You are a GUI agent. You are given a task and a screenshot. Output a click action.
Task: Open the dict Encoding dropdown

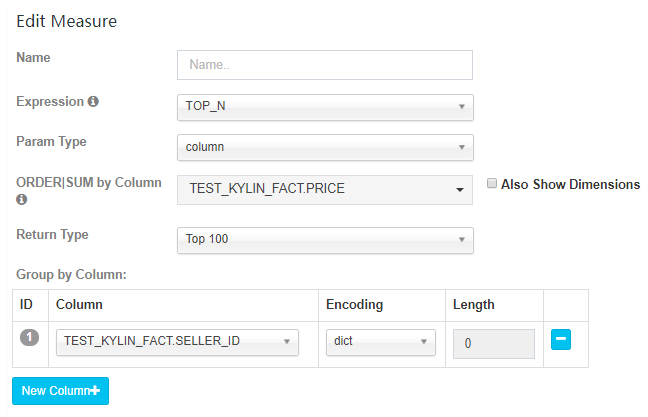pyautogui.click(x=381, y=341)
